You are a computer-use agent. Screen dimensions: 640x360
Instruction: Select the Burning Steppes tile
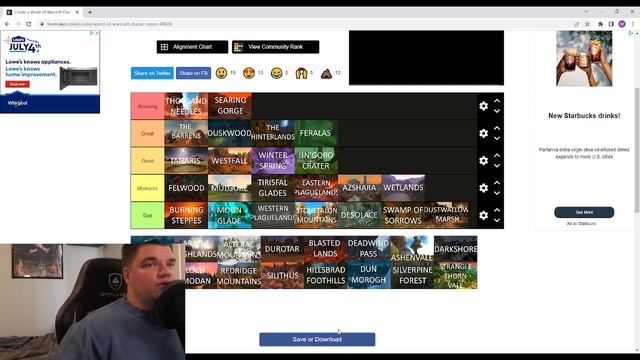pos(186,215)
